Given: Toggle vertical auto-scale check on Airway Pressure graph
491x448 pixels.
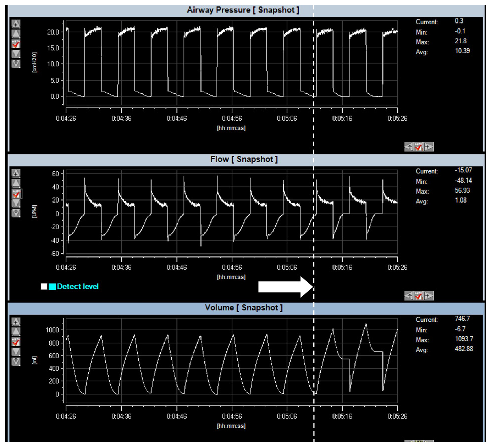Looking at the screenshot, I should (16, 44).
